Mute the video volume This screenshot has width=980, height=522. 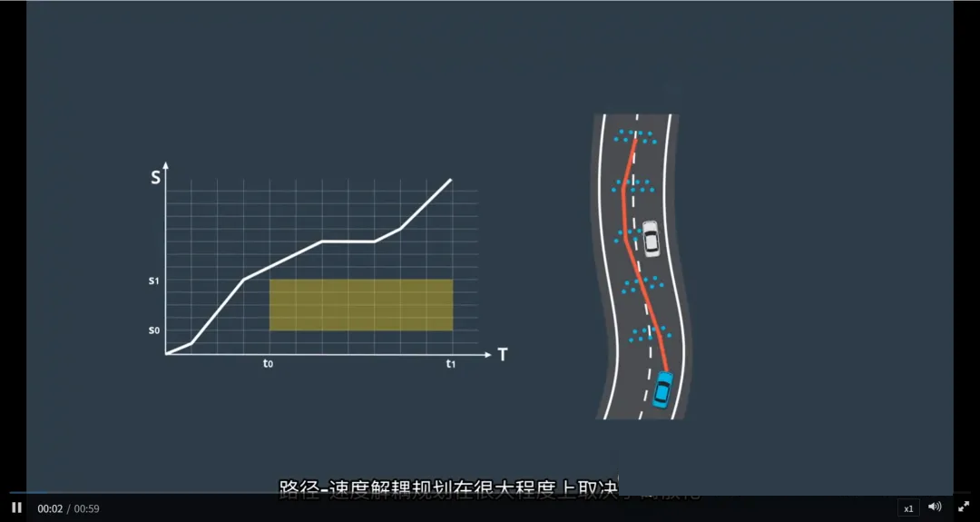tap(935, 507)
